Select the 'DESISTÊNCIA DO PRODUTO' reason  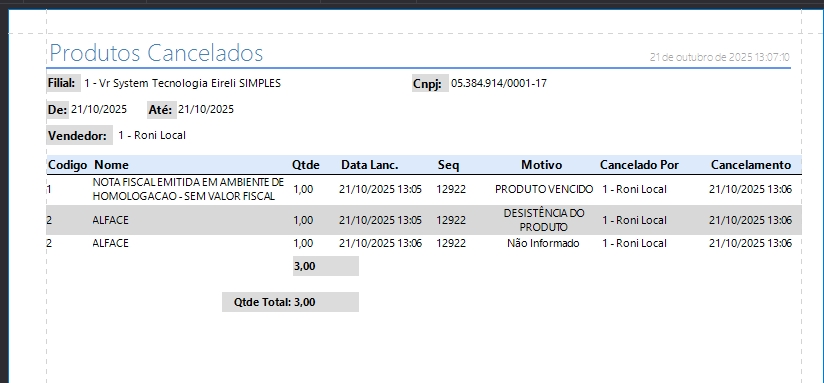point(544,220)
